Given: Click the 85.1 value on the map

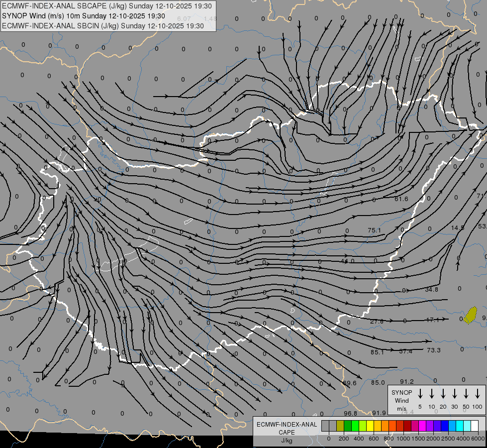Looking at the screenshot, I should click(378, 352).
